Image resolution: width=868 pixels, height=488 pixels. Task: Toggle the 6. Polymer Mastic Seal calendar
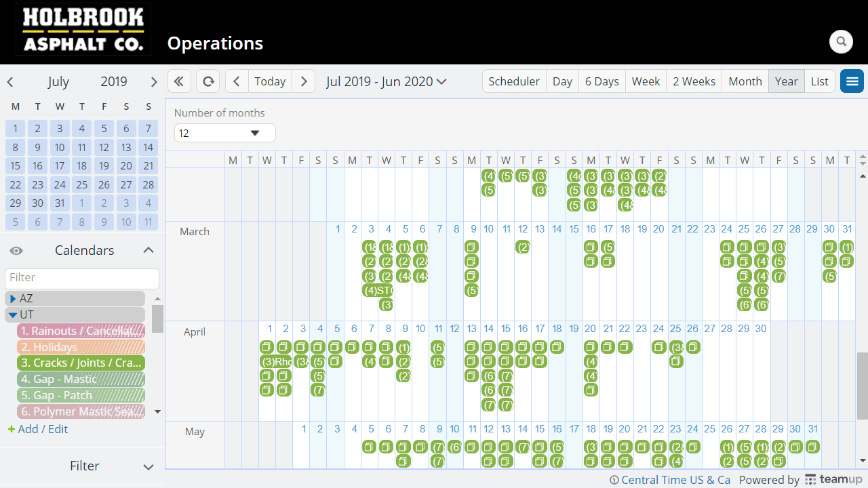tap(81, 411)
